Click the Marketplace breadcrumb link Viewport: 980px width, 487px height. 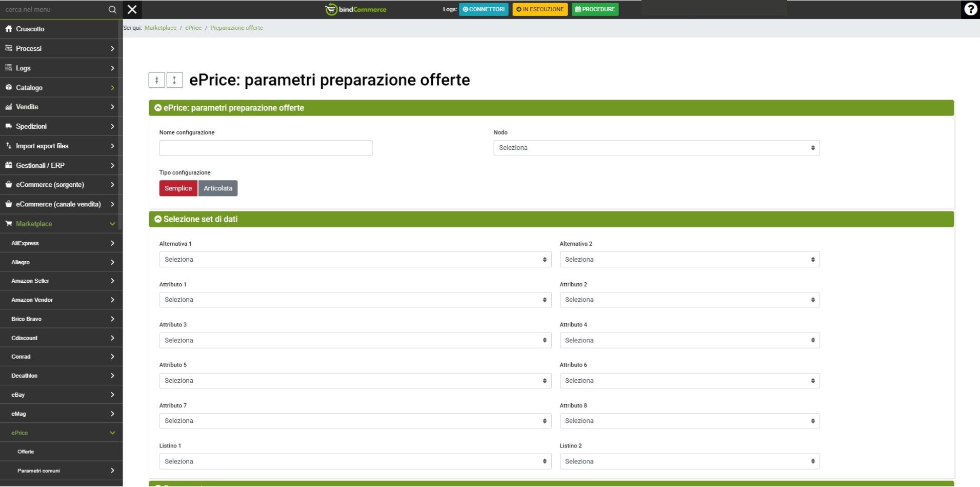coord(161,28)
